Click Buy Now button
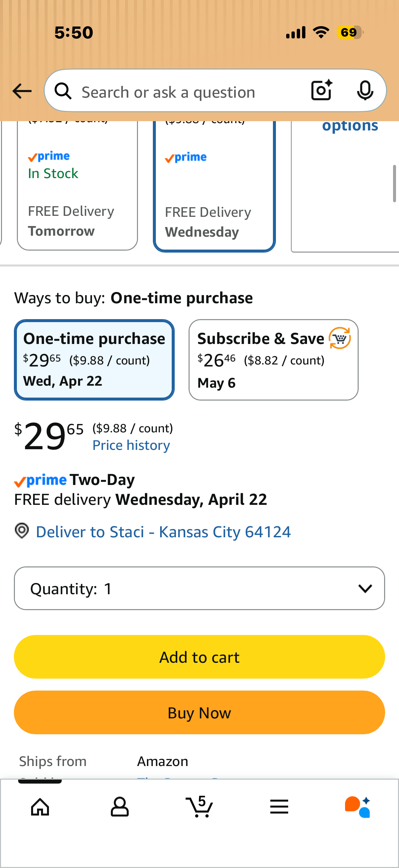399x868 pixels. click(199, 712)
